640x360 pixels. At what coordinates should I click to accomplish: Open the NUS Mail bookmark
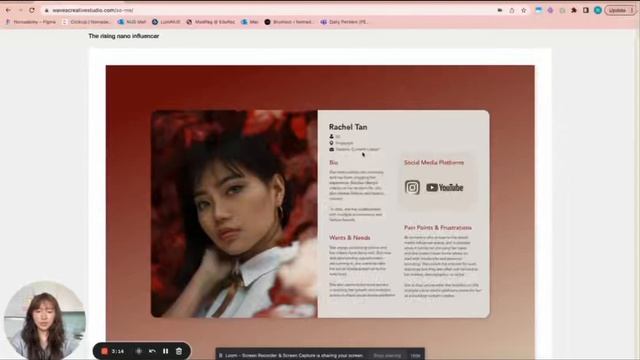tap(132, 22)
